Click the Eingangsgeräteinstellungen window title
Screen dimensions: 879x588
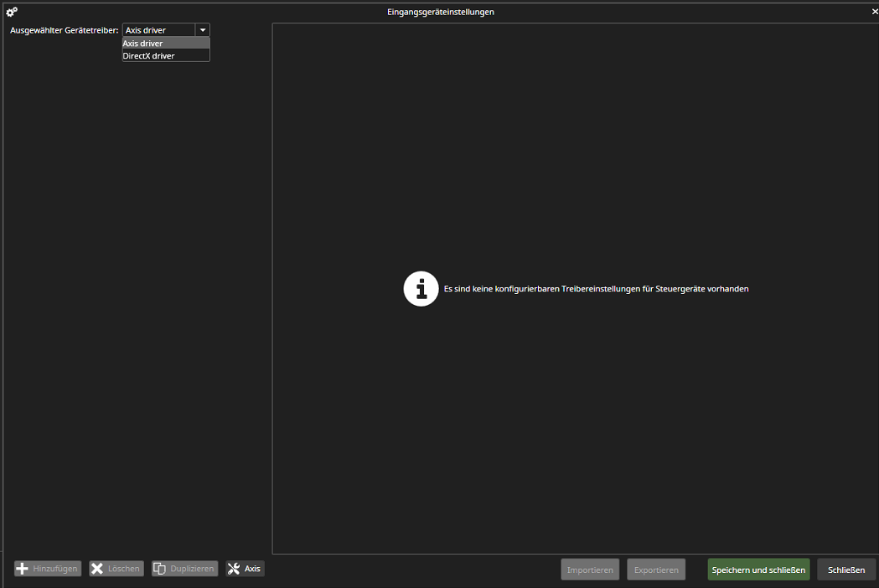[x=441, y=12]
